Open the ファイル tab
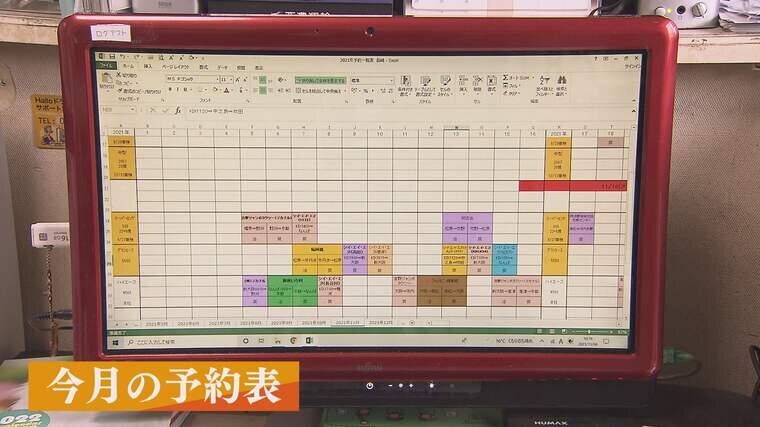 tap(106, 65)
